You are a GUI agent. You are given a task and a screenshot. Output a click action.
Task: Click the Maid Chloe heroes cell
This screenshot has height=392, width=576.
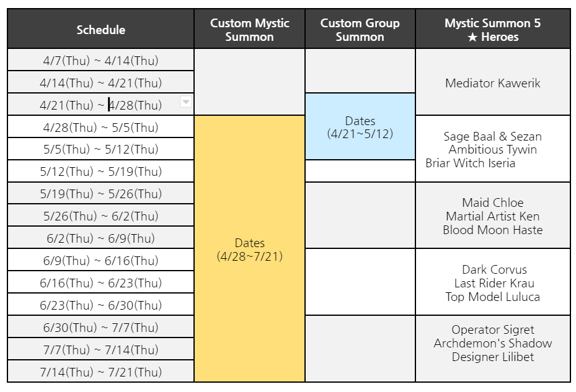pos(493,216)
